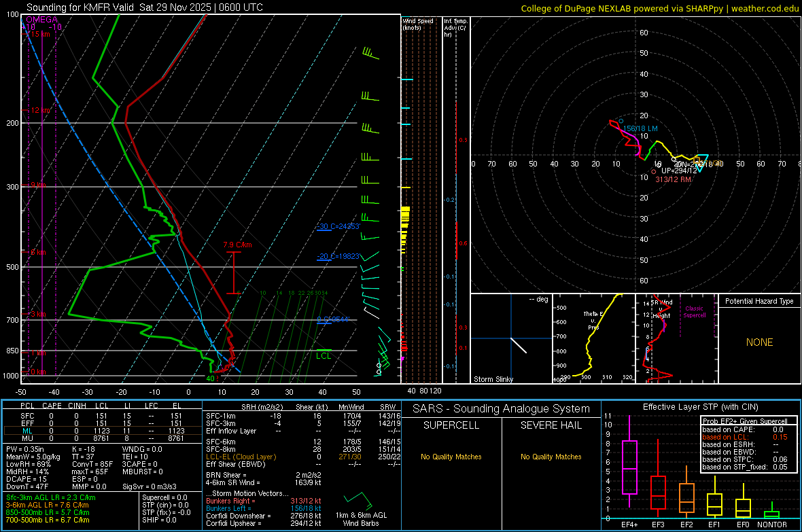This screenshot has width=802, height=532.
Task: Select the 'Inf. Temp. Adv.' panel header
Action: [455, 28]
